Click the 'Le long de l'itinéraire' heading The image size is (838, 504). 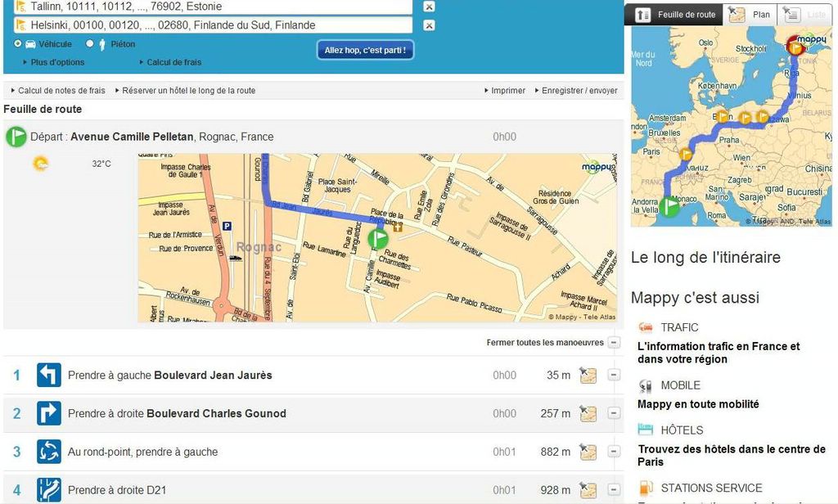point(705,258)
